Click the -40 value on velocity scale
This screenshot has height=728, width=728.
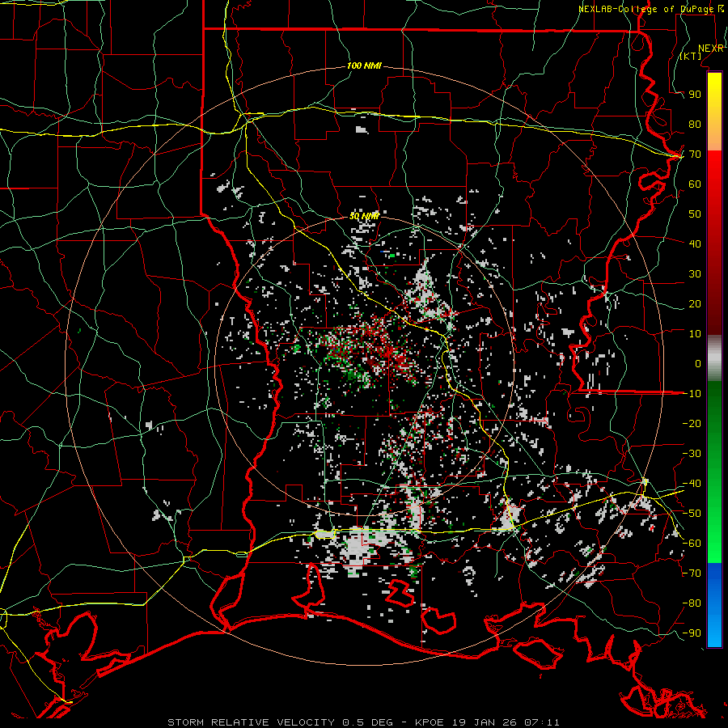coord(692,484)
